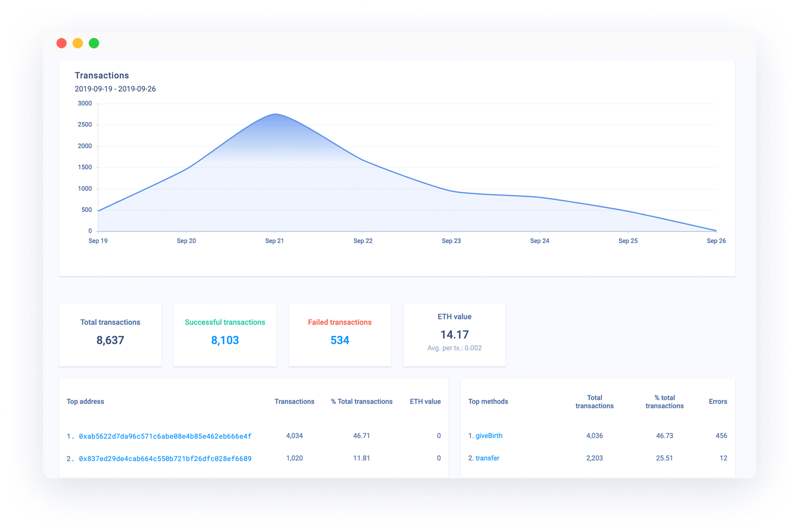Click the Transactions chart title
799x532 pixels.
[x=101, y=75]
